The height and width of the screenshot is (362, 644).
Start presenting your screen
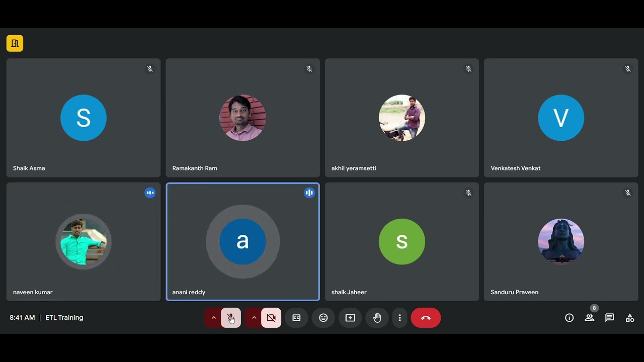pyautogui.click(x=350, y=318)
